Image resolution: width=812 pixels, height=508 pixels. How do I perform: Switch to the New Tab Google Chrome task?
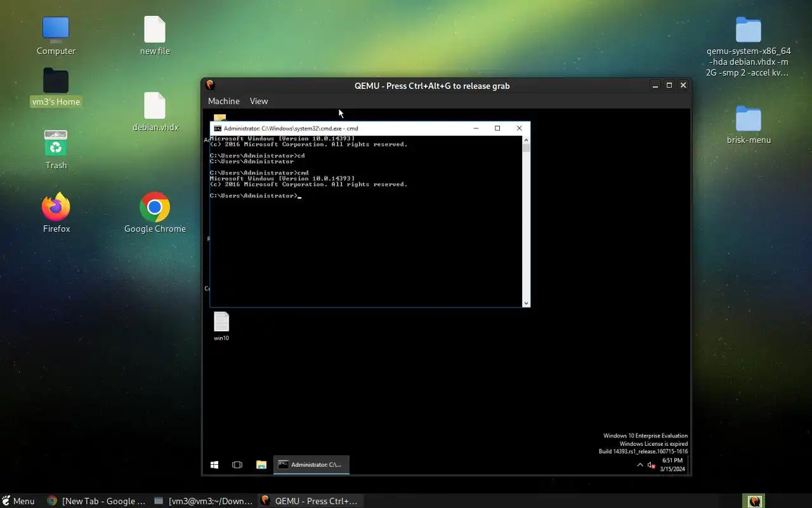[x=96, y=501]
